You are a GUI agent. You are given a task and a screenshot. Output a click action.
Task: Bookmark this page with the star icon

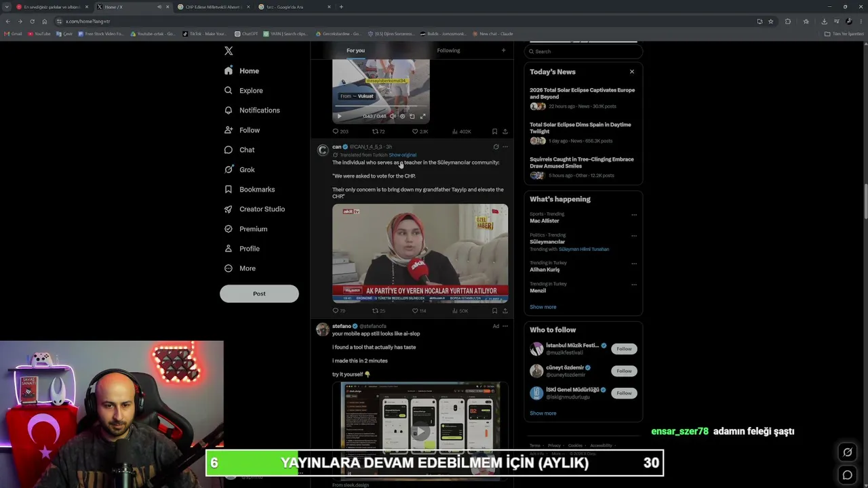[770, 21]
